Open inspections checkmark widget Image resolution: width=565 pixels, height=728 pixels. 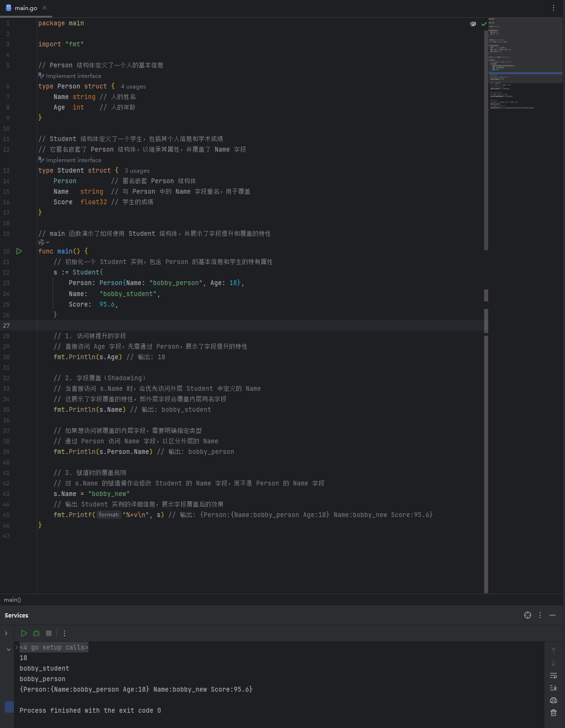click(484, 23)
